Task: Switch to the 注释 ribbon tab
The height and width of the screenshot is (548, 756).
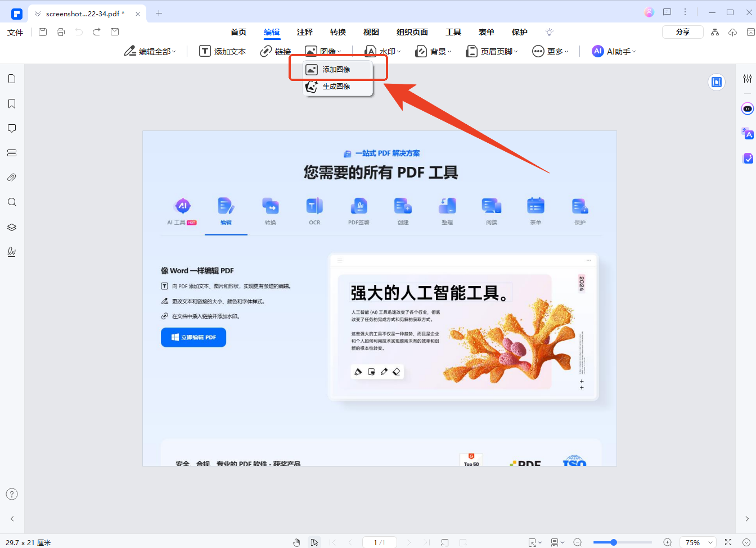Action: [x=304, y=32]
